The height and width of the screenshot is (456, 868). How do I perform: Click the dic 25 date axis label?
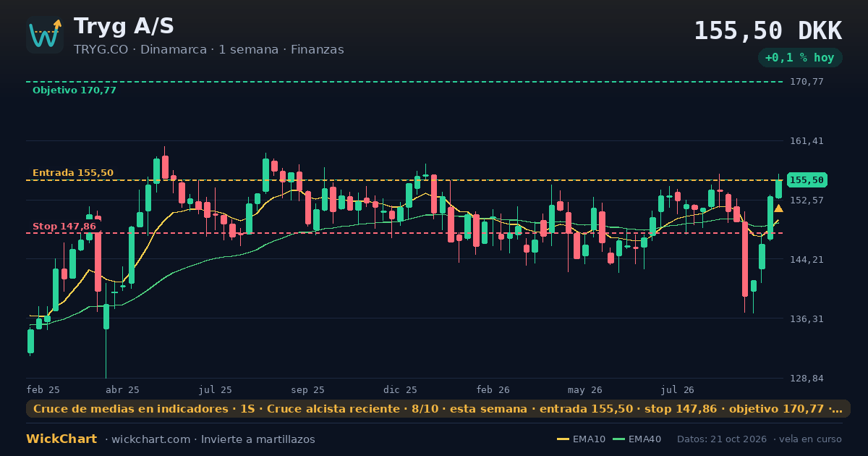(400, 389)
